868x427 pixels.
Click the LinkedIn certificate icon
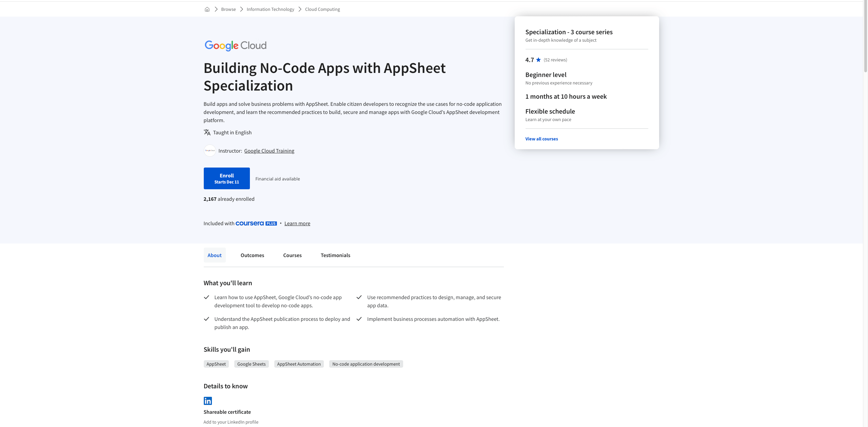click(x=208, y=401)
